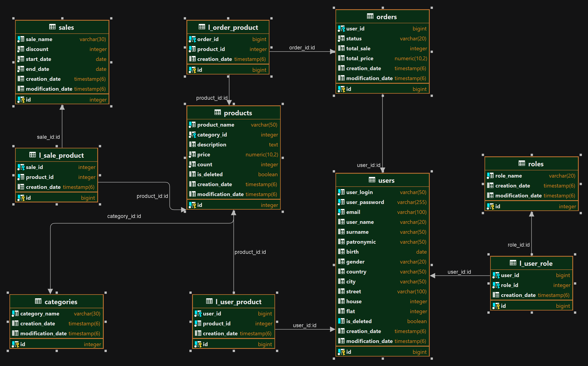Select the surname column in users
This screenshot has width=588, height=366.
pos(382,232)
